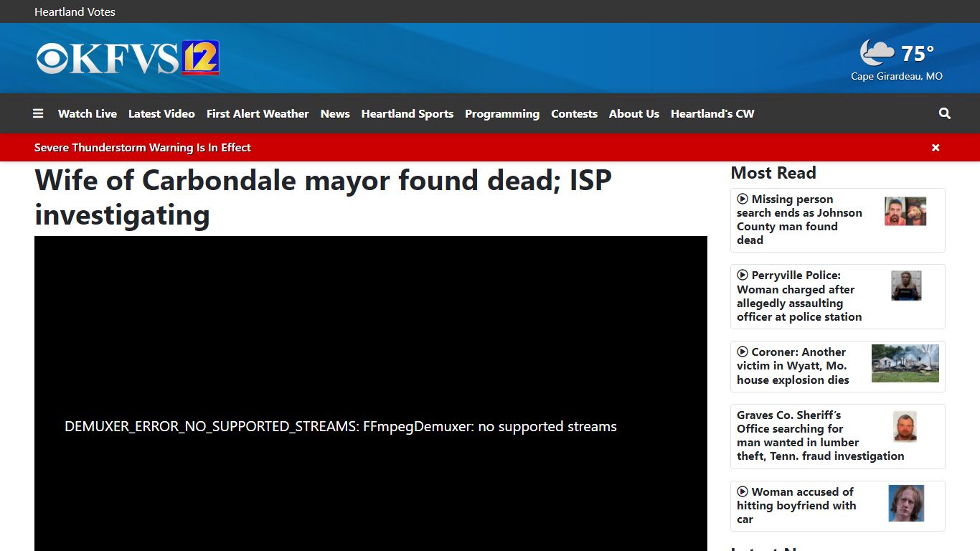Click play icon beside Perryville Police story

coord(743,275)
